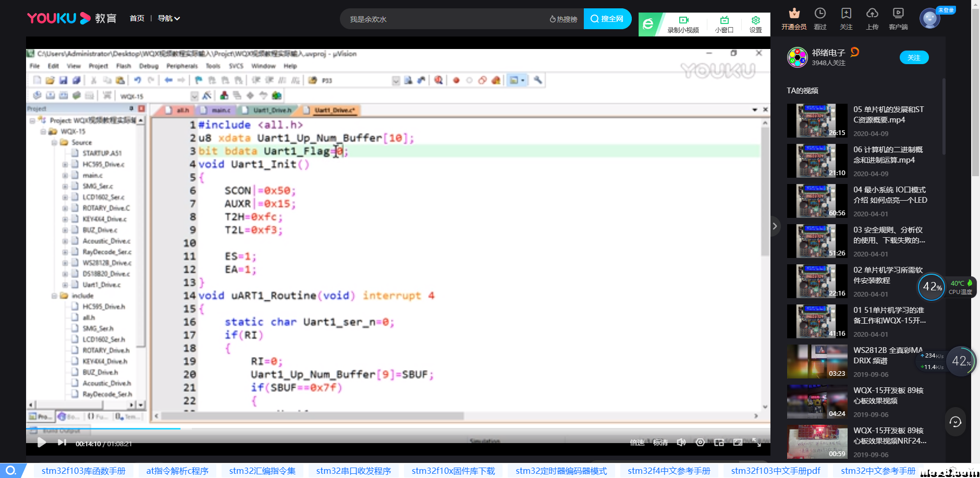Open stm32f4中文参考手册 link

coord(669,471)
